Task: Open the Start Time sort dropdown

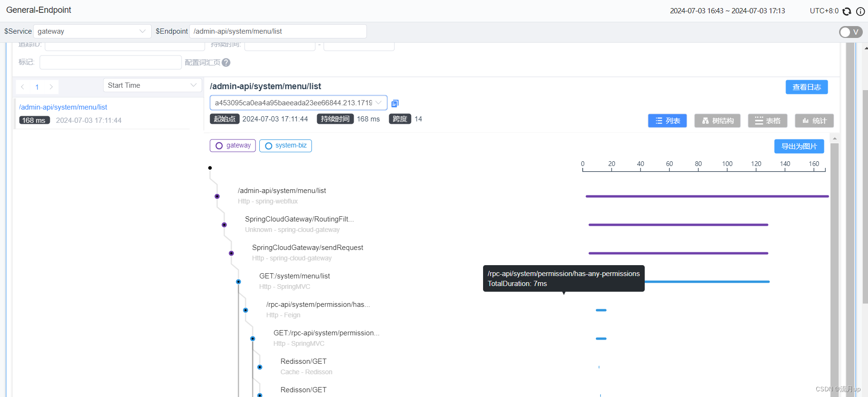Action: pos(152,85)
